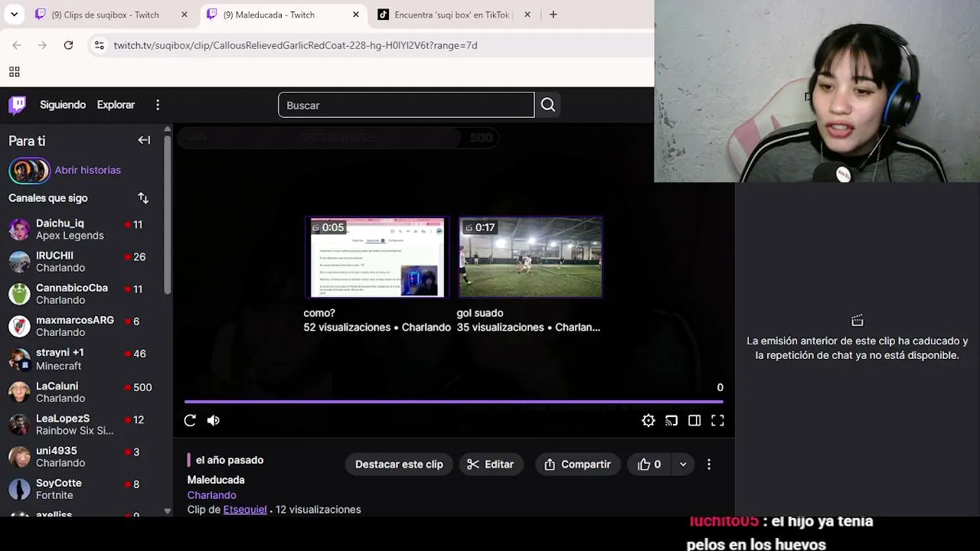Open more clip options menu
Screen dimensions: 980x551
[x=709, y=465]
